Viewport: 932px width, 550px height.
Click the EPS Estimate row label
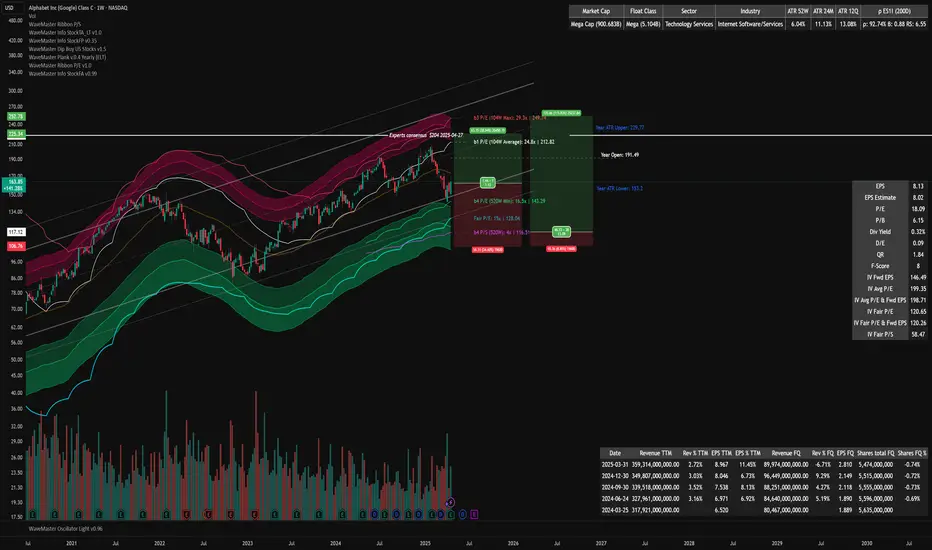(x=880, y=197)
